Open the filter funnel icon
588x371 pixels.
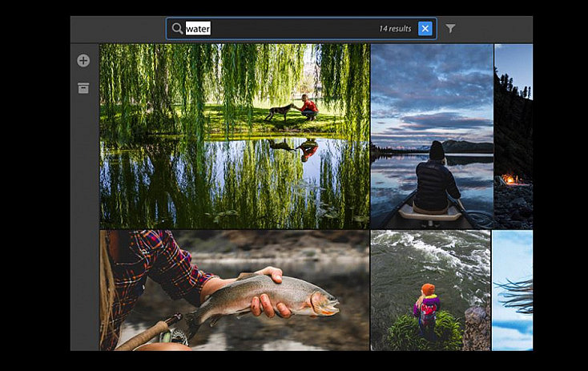450,29
